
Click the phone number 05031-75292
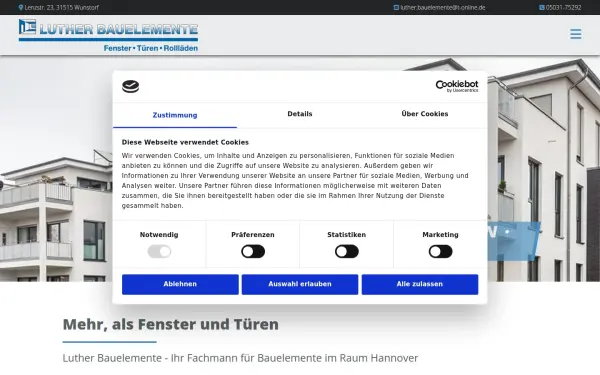[x=563, y=7]
